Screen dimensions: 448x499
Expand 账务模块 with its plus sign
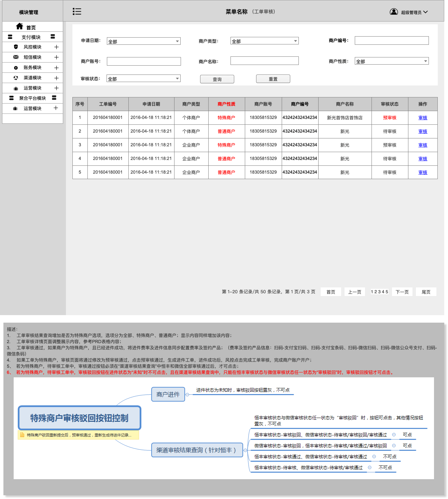pos(56,68)
